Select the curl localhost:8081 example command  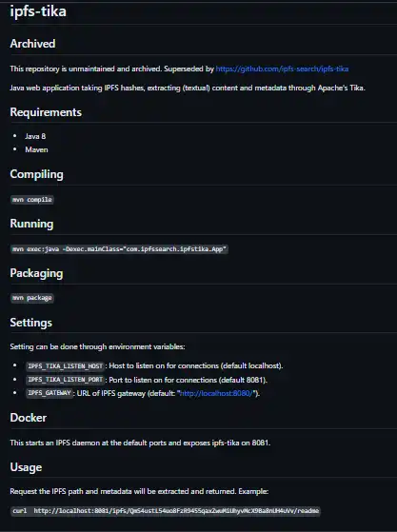(166, 511)
